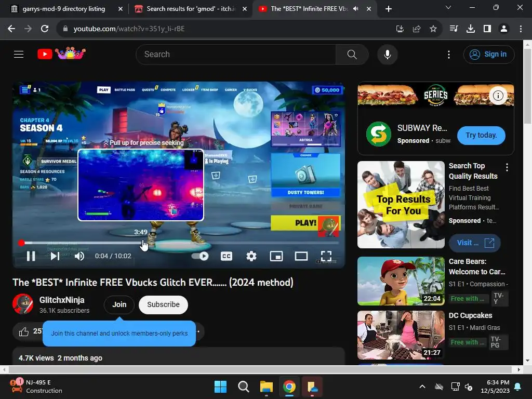Viewport: 532px width, 399px height.
Task: Open the NJ-495 E Construction widget
Action: 36,387
